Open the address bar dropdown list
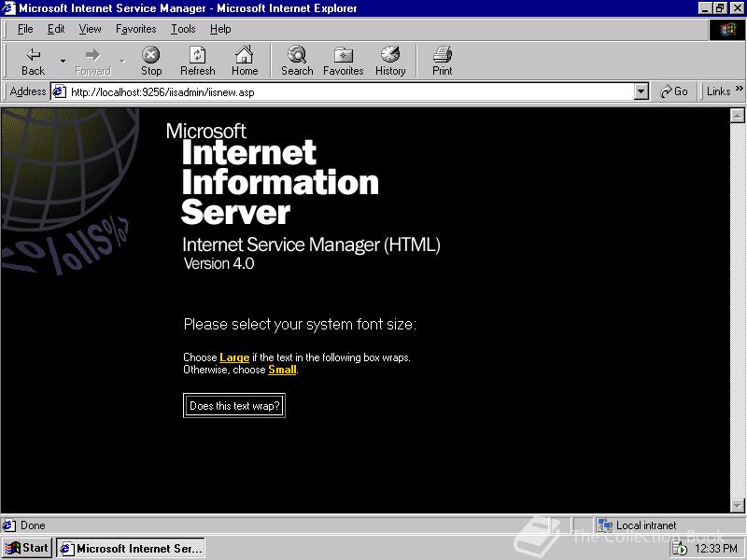Viewport: 747px width, 560px height. pyautogui.click(x=641, y=91)
